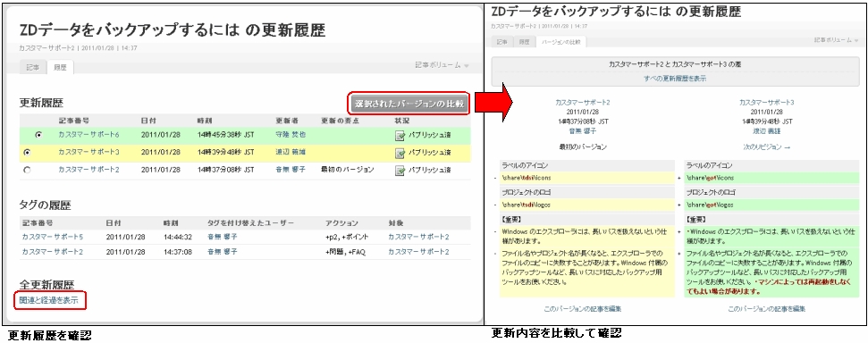Click green \share\got\icons diff line
This screenshot has width=868, height=343.
(771, 178)
